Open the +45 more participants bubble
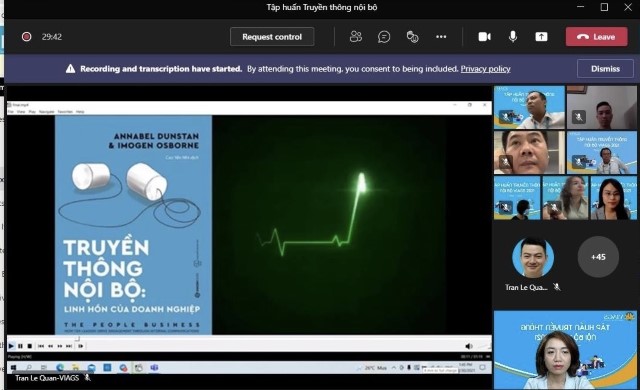 (598, 257)
